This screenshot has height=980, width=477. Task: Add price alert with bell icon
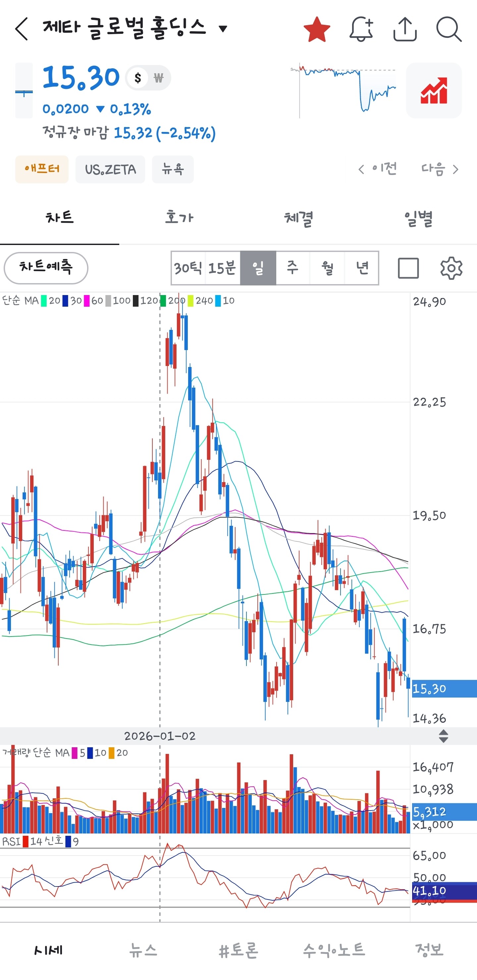361,29
